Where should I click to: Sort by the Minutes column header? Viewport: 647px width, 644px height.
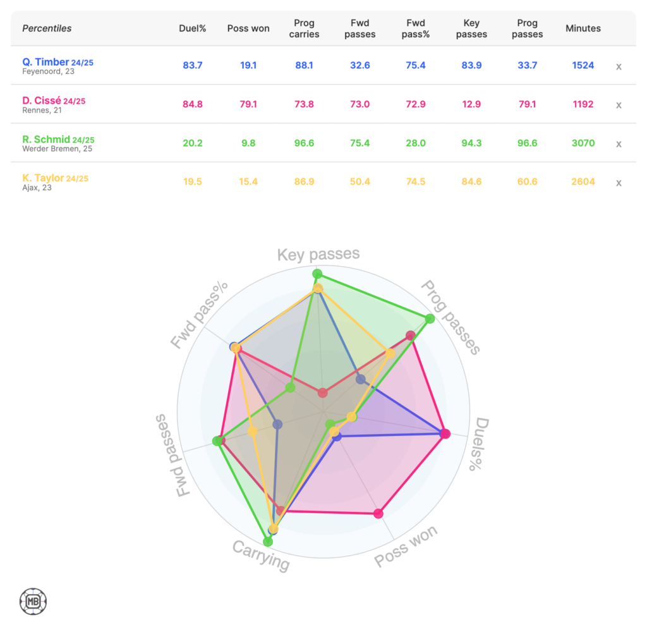click(583, 28)
